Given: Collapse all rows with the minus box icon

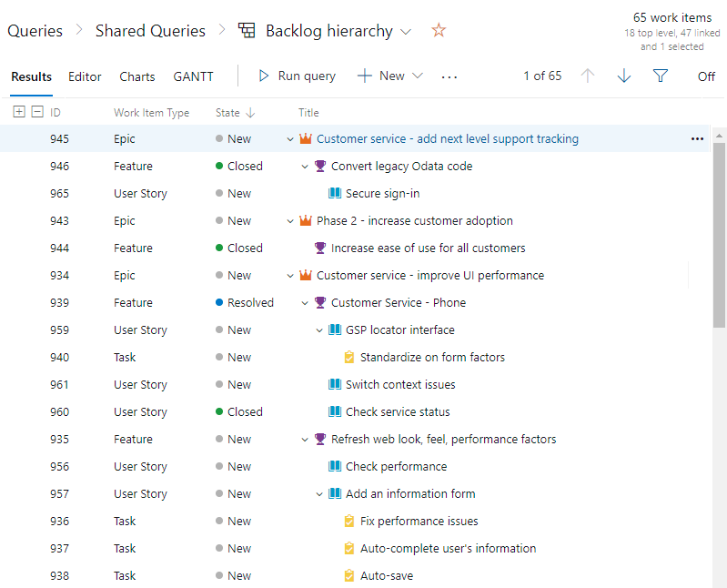Looking at the screenshot, I should pos(37,112).
